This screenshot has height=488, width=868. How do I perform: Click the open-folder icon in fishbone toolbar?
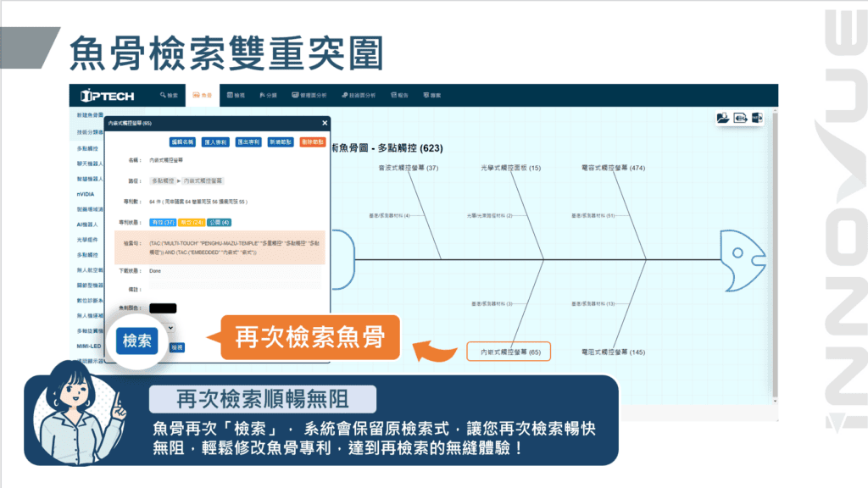click(x=722, y=118)
